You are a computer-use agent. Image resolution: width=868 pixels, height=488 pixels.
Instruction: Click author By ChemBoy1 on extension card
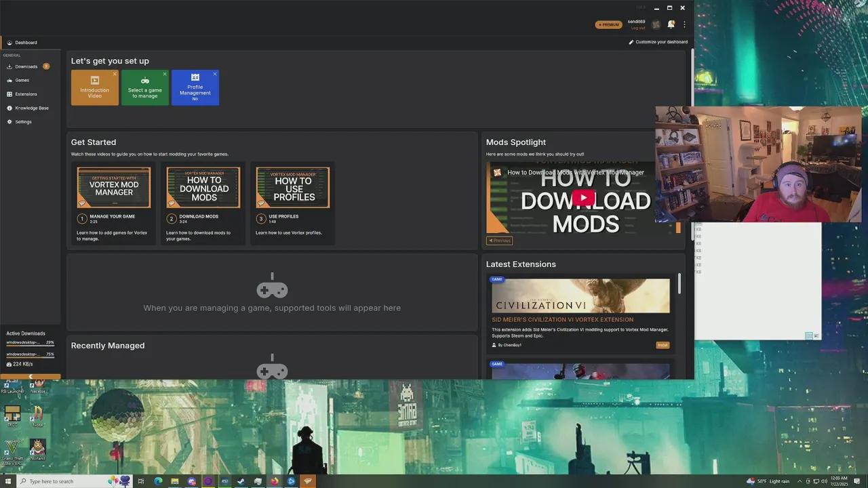507,345
